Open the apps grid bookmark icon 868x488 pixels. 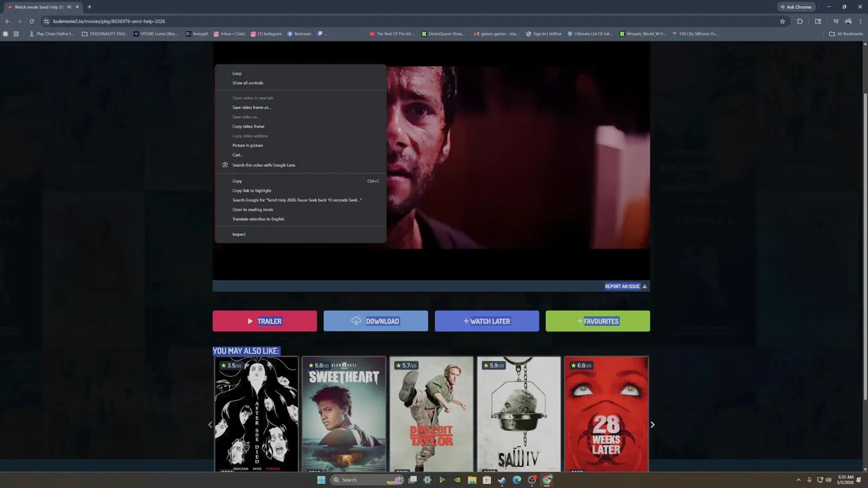click(16, 33)
